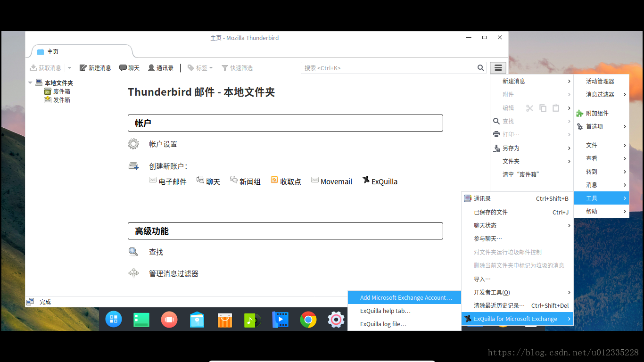Open the video player dock icon
644x362 pixels.
tap(280, 320)
